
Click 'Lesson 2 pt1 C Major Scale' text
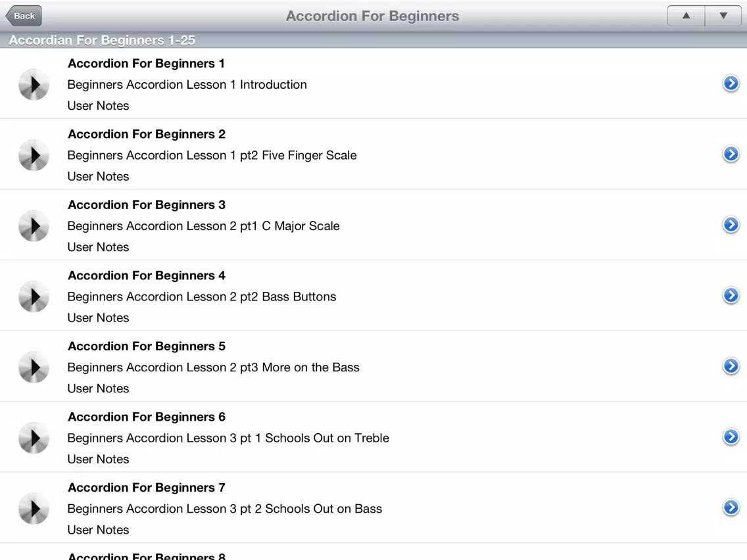click(263, 226)
